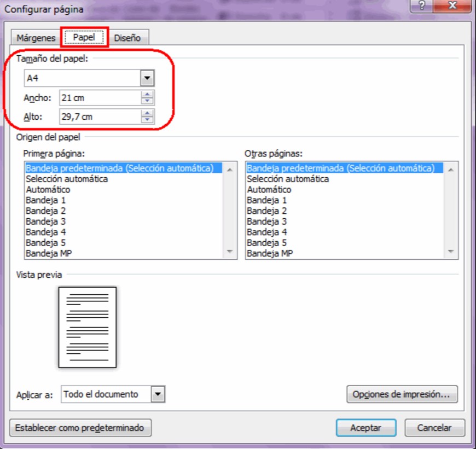
Task: Click Otras páginas list scroll down arrow
Action: coord(451,251)
